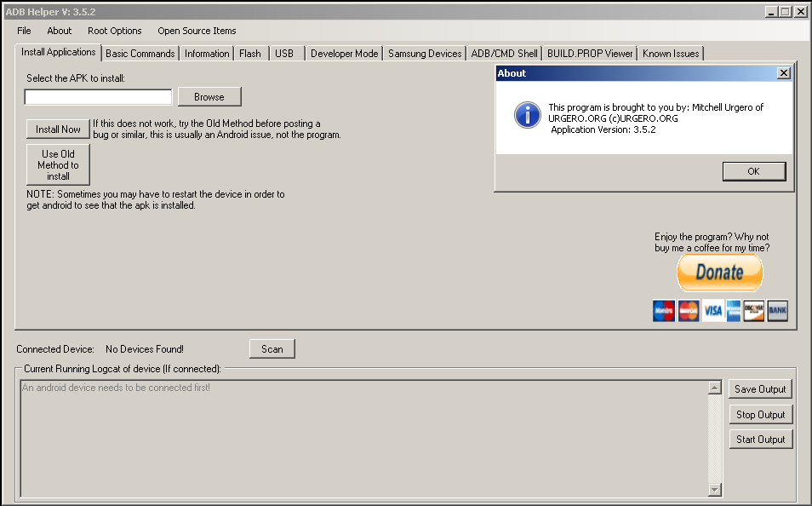812x506 pixels.
Task: Switch to the Basic Commands tab
Action: pyautogui.click(x=140, y=54)
